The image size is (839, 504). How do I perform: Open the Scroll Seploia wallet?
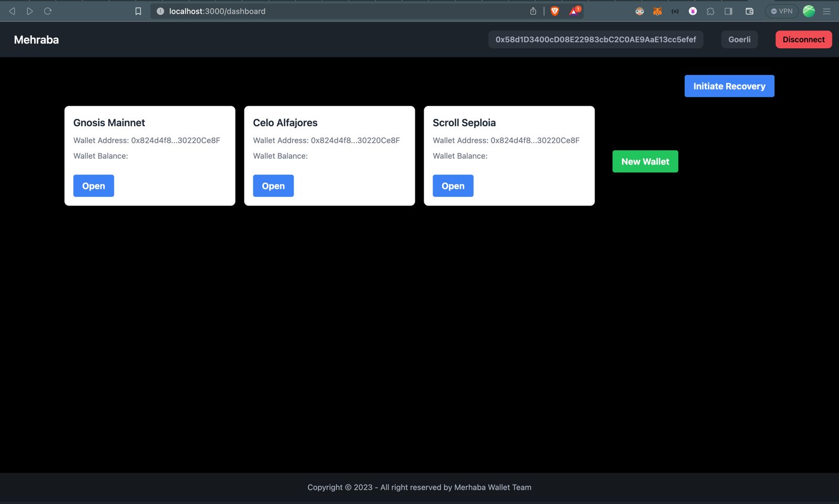pos(453,185)
